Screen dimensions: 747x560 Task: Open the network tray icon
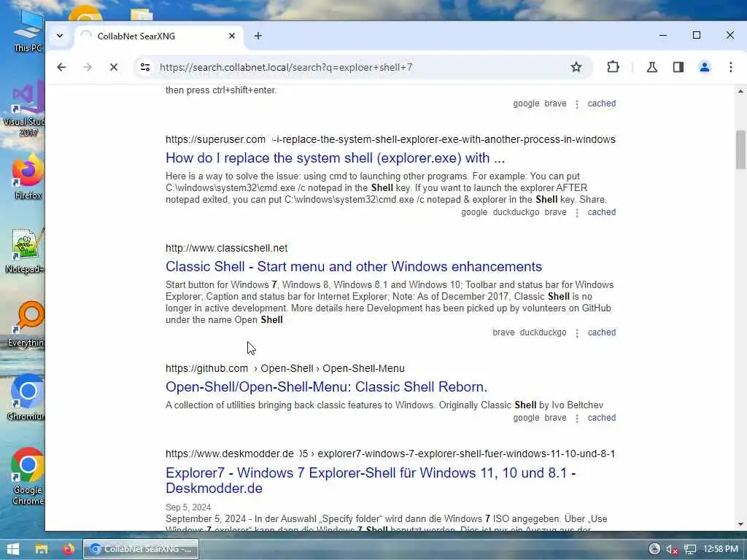690,549
